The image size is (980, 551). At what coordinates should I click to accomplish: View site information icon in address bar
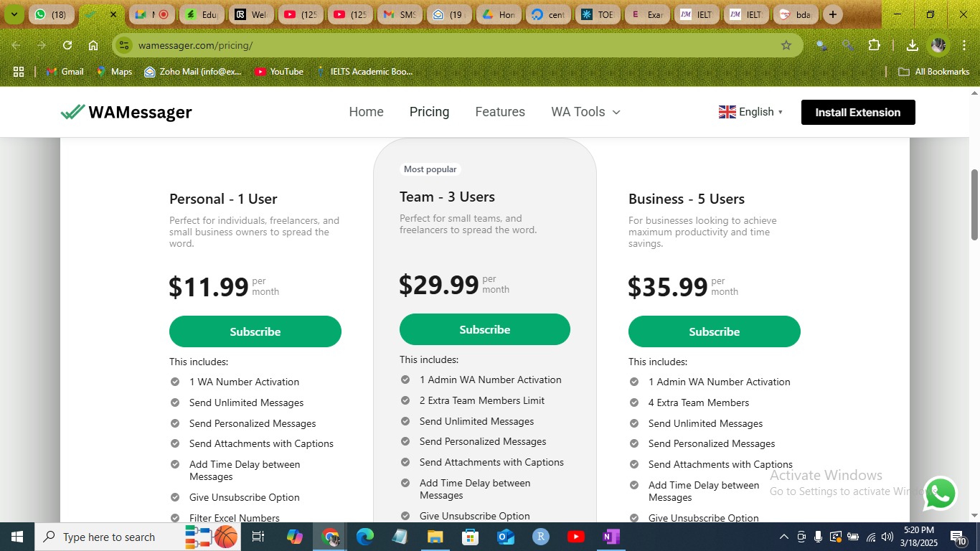coord(124,45)
